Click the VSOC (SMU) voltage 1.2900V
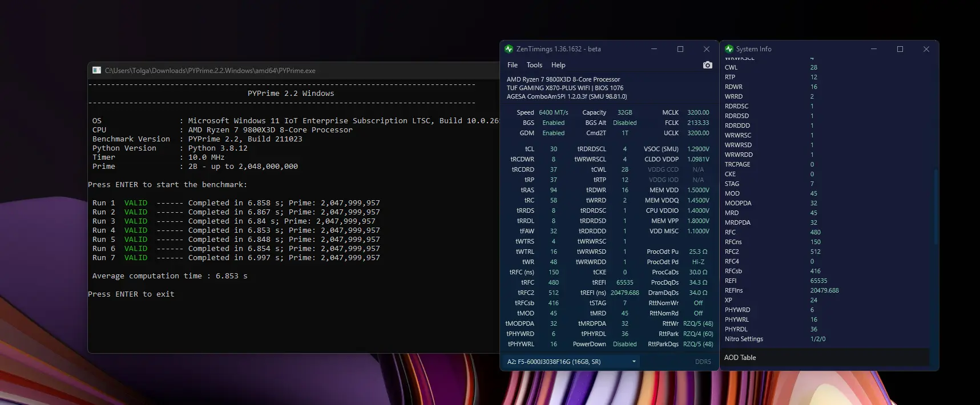The image size is (980, 405). [698, 149]
